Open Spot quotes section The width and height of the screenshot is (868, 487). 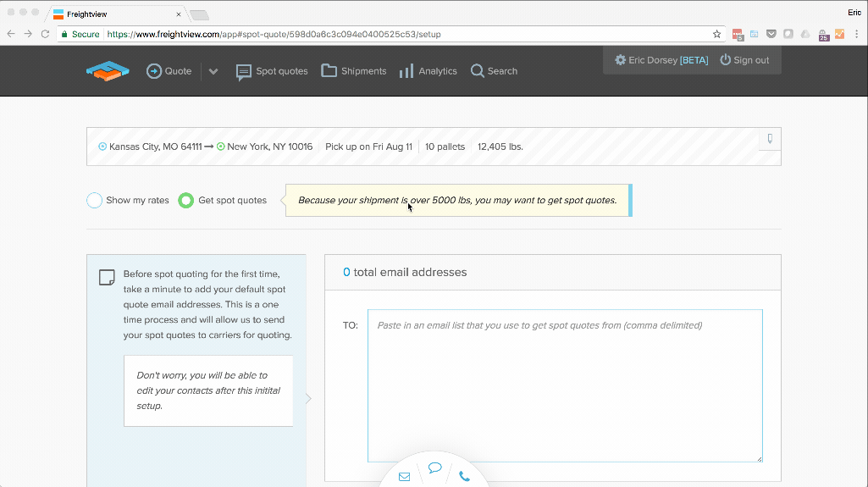[x=272, y=71]
